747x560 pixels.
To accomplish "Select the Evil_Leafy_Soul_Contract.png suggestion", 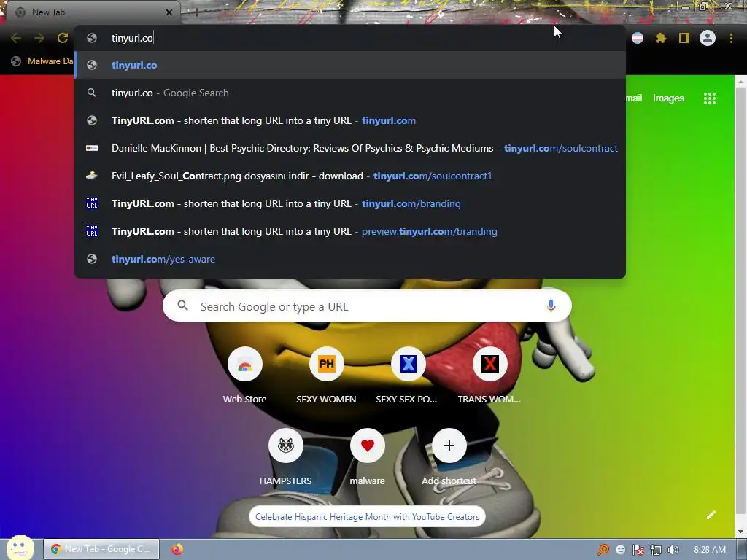I will pos(350,176).
